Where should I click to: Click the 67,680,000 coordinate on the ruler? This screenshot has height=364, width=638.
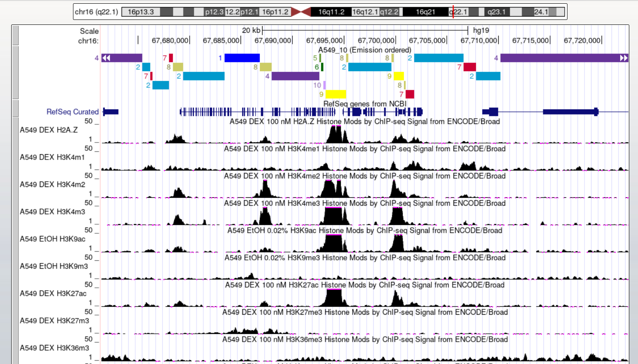170,41
